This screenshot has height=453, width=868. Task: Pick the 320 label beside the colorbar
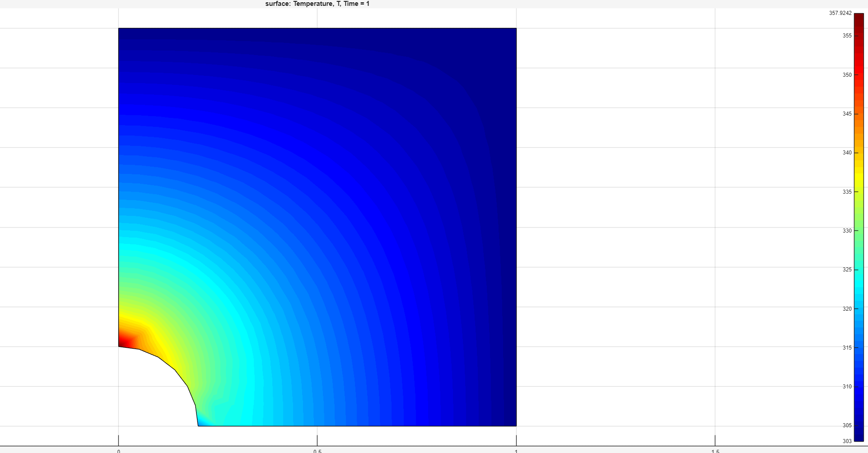[847, 309]
